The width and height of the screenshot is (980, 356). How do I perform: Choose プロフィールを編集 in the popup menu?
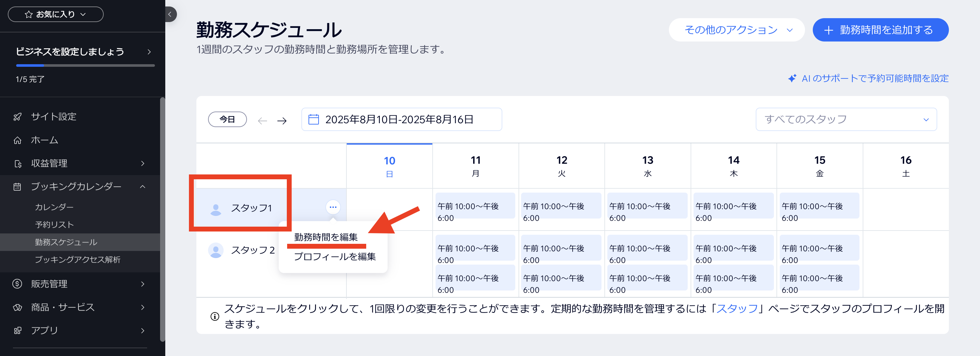click(x=335, y=256)
